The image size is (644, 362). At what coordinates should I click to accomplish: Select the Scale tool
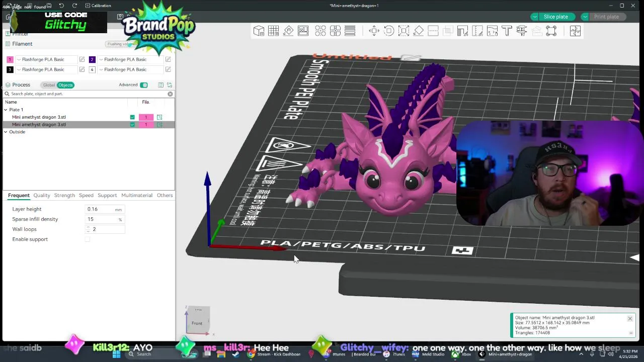pyautogui.click(x=404, y=31)
